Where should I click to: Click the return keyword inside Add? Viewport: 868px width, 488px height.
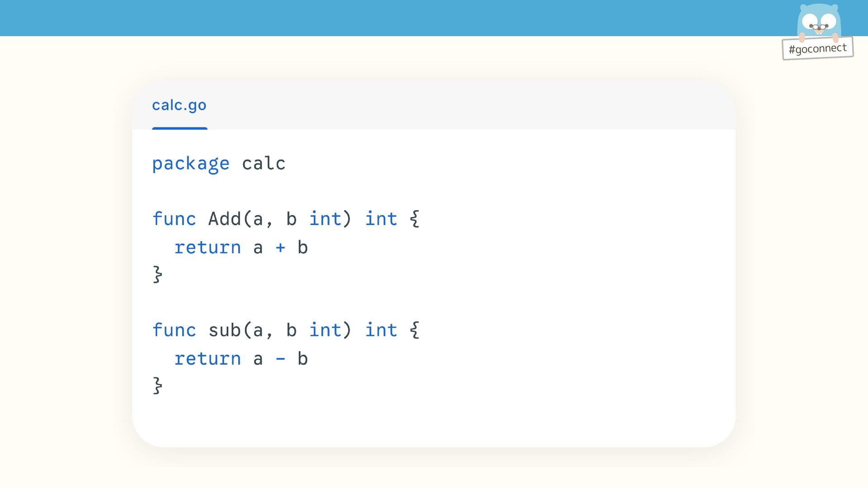[x=208, y=248]
